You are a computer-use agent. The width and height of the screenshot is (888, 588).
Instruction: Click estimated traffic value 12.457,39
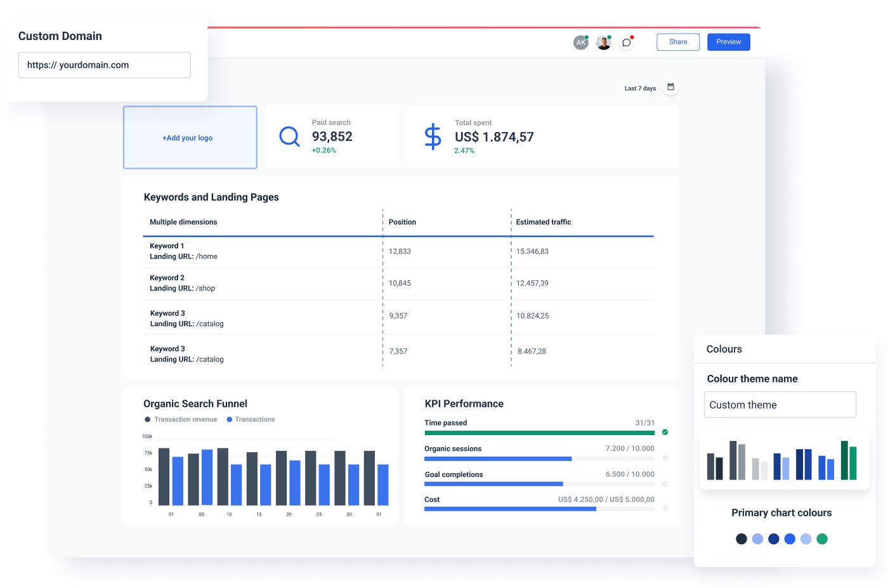[532, 284]
